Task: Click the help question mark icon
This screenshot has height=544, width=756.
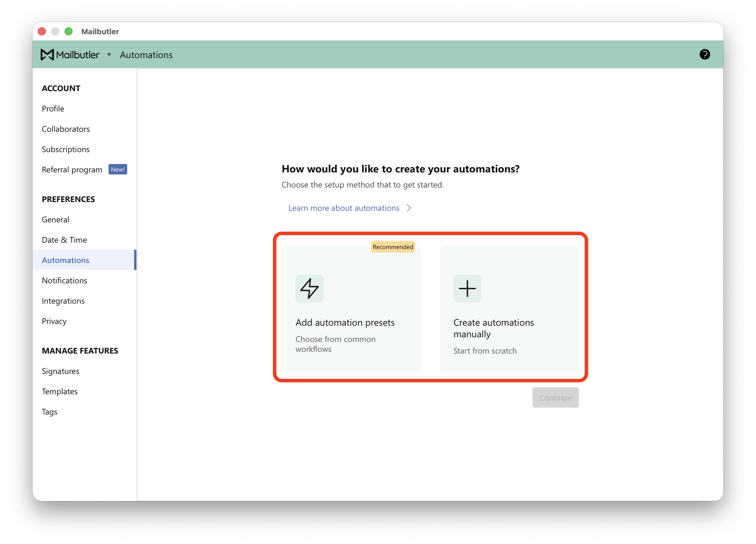Action: click(704, 54)
